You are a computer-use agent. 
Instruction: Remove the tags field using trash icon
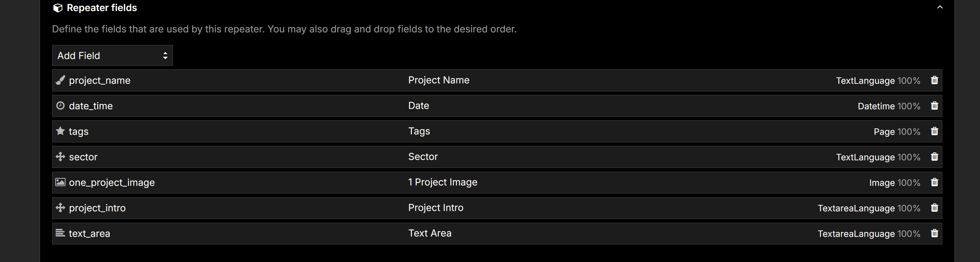934,131
